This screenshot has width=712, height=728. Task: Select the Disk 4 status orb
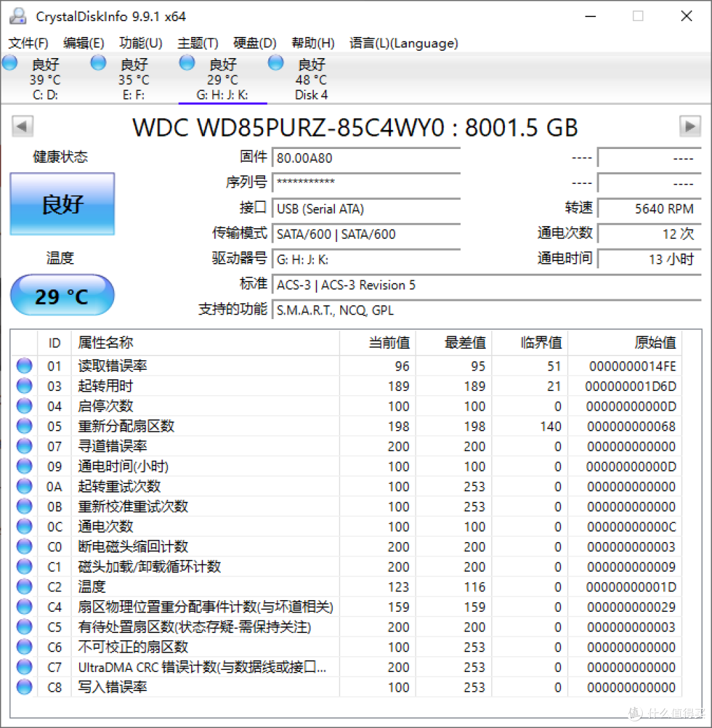coord(276,63)
